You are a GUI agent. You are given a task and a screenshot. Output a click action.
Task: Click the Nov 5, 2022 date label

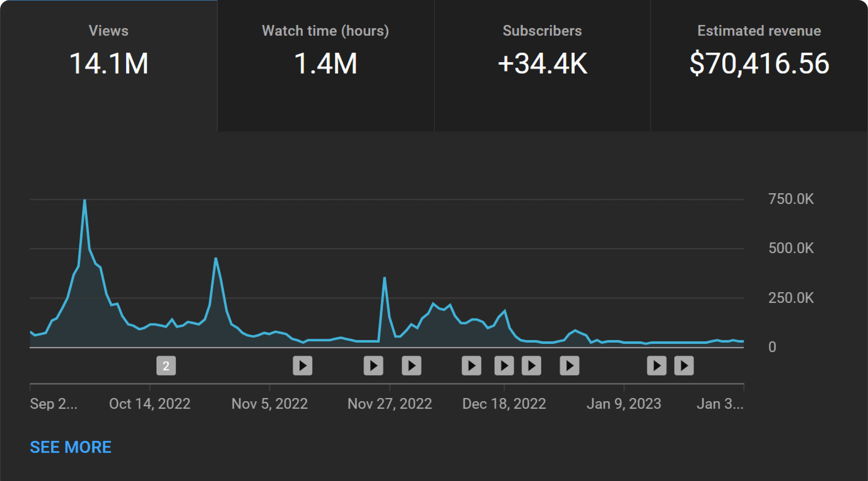point(269,404)
